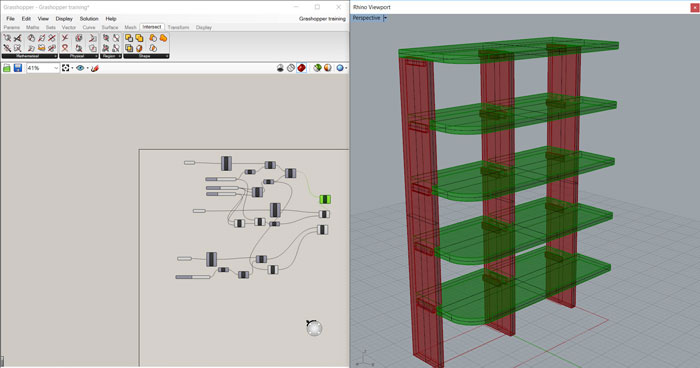Switch to the Transform component tab
Viewport: 700px width, 368px height.
coord(178,27)
